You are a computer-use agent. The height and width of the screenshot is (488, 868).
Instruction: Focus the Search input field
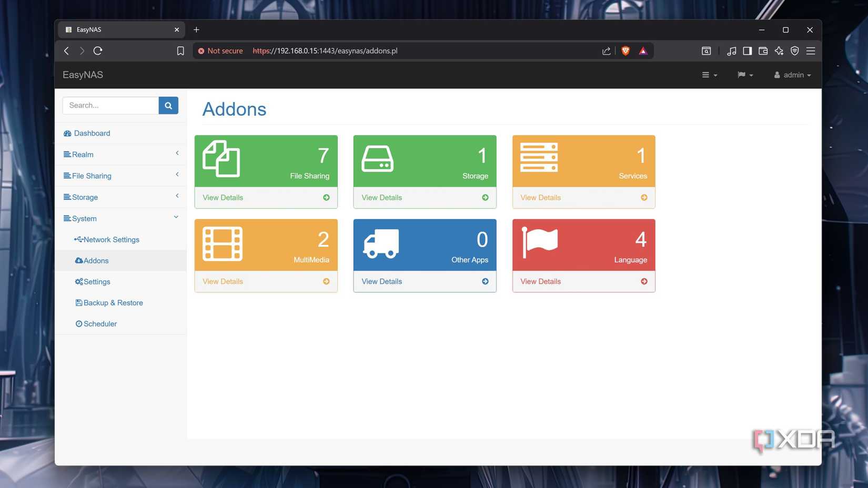110,105
